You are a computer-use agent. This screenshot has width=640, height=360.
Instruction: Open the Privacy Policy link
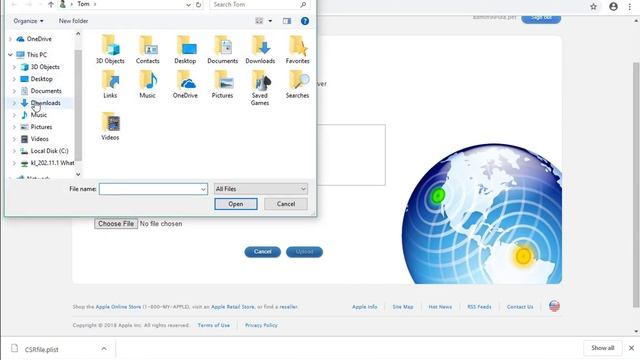261,325
